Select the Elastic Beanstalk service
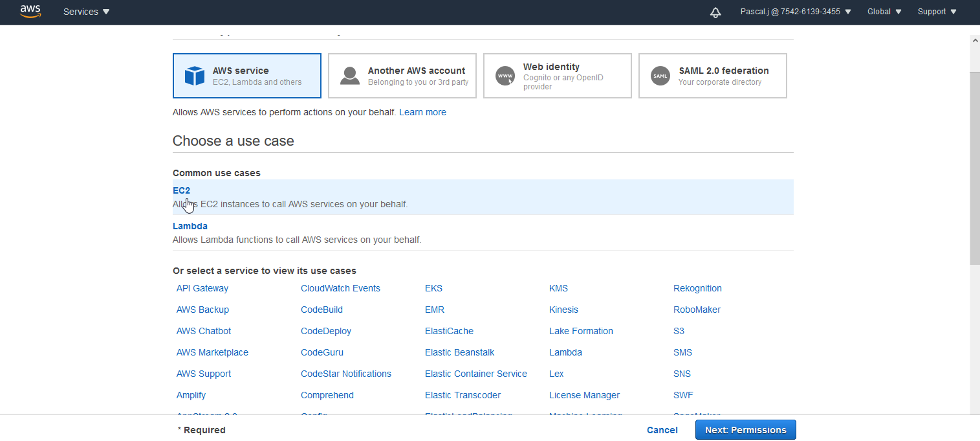The width and height of the screenshot is (980, 441). (x=459, y=352)
